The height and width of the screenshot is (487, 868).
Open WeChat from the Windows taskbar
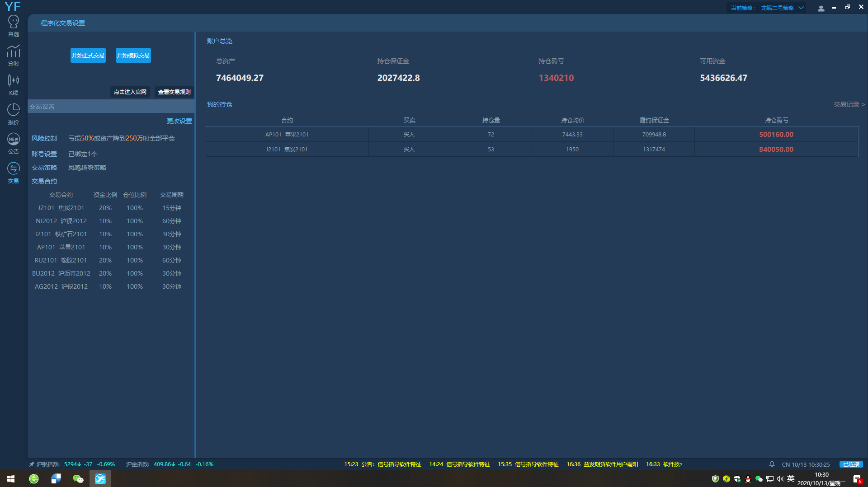pyautogui.click(x=78, y=478)
